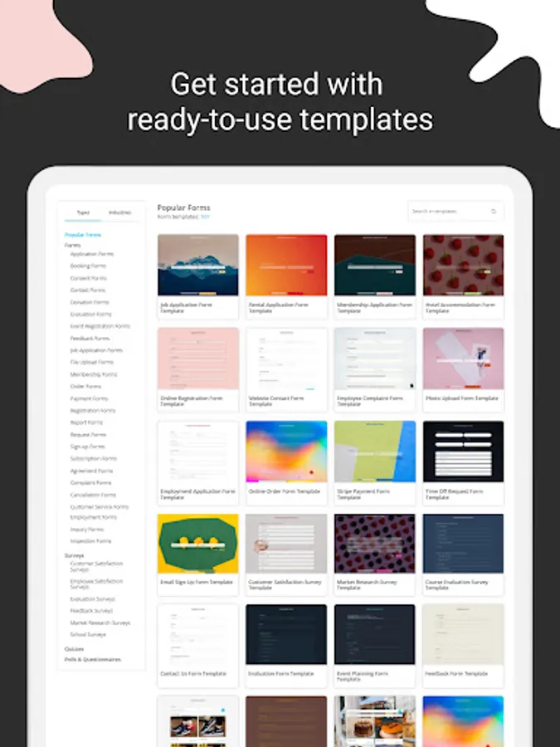Open Evaluation Surveys category
This screenshot has height=747, width=560.
92,598
